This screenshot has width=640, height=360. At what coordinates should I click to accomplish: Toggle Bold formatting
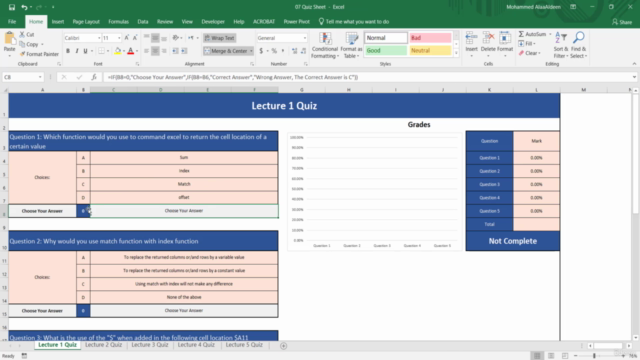pos(68,51)
